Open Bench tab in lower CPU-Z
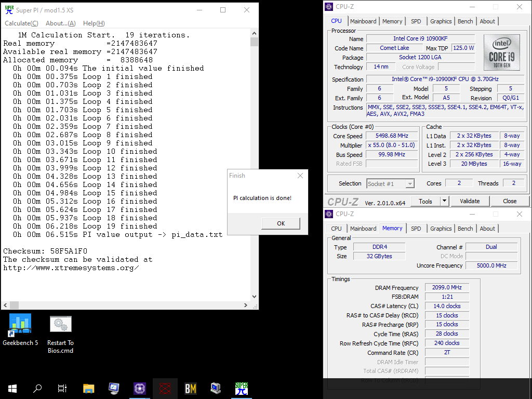The height and width of the screenshot is (399, 532). (x=465, y=229)
